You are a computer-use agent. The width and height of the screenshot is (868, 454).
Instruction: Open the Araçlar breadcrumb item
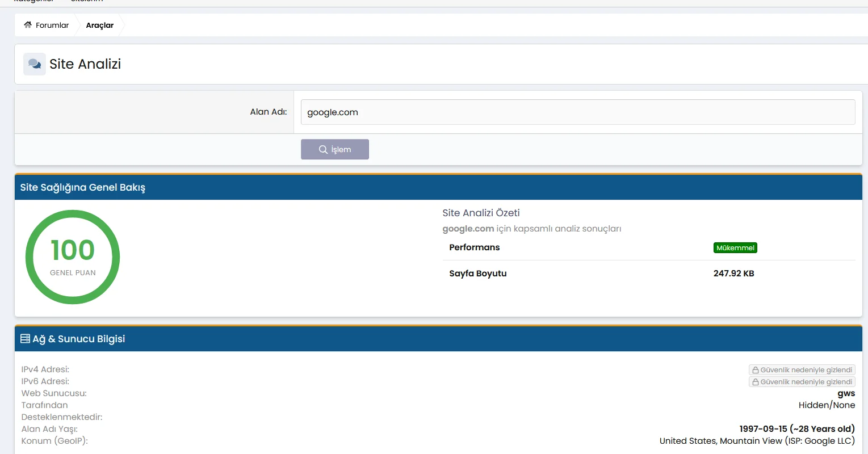click(x=100, y=25)
